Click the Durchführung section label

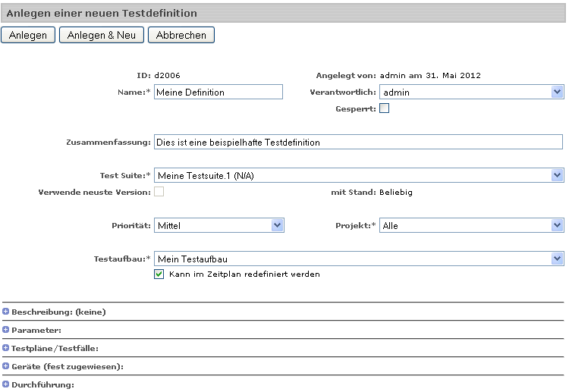tap(42, 384)
